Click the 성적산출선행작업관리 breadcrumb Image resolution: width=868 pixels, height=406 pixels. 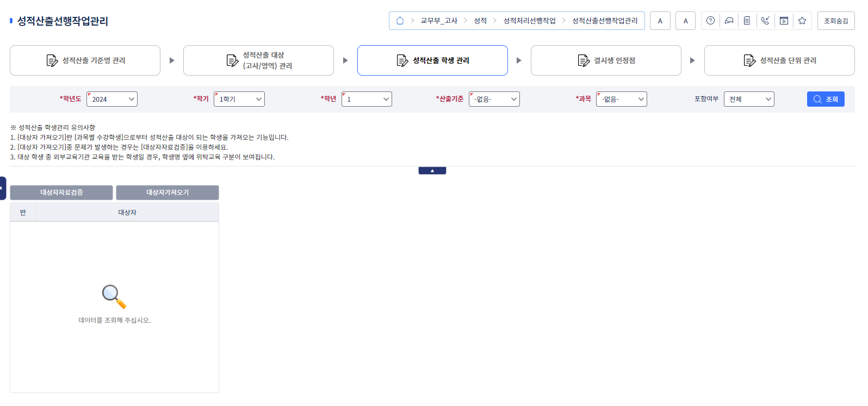(605, 21)
